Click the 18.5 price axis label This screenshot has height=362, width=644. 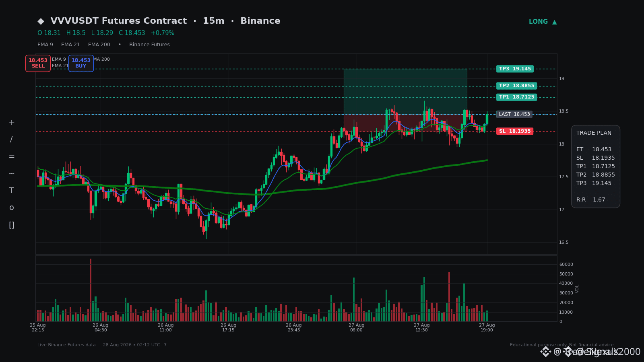point(564,111)
